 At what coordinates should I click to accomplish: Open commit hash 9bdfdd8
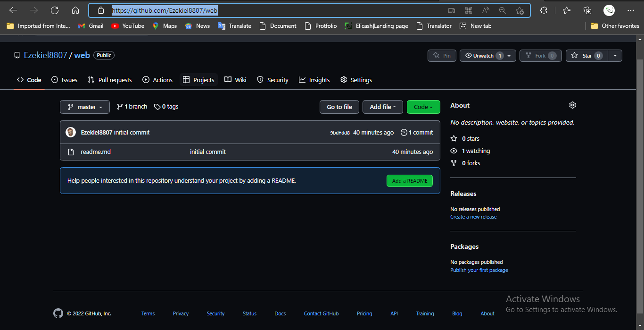[x=340, y=133]
